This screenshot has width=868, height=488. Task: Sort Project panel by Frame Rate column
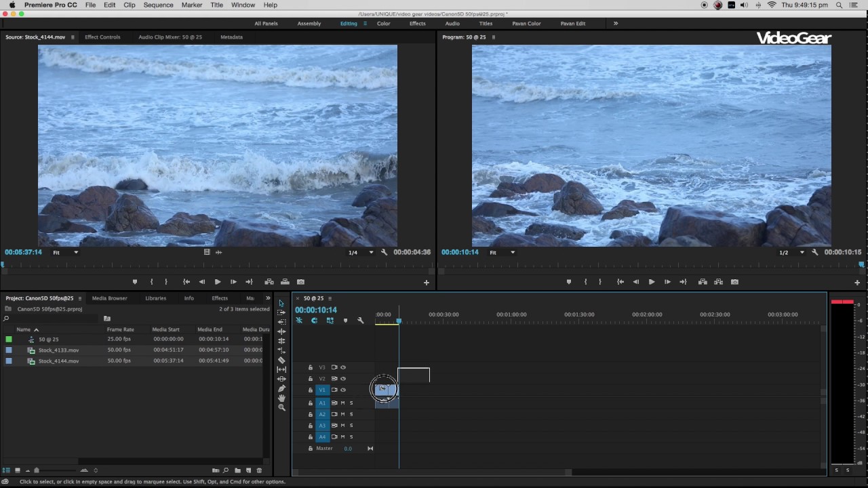point(120,329)
